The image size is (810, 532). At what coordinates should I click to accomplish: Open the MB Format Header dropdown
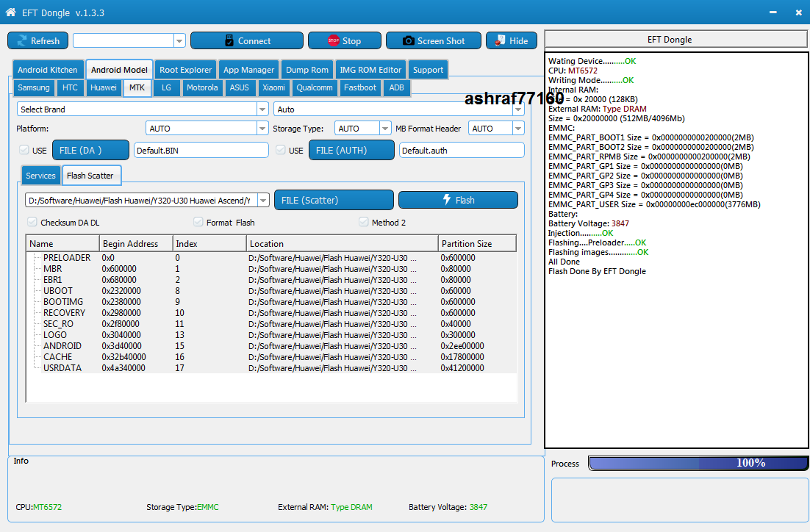[x=518, y=128]
